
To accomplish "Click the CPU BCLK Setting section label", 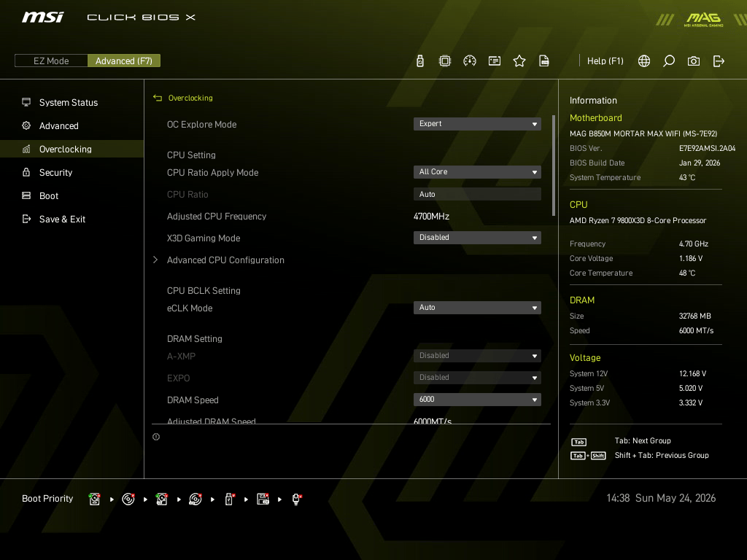I will click(x=204, y=290).
